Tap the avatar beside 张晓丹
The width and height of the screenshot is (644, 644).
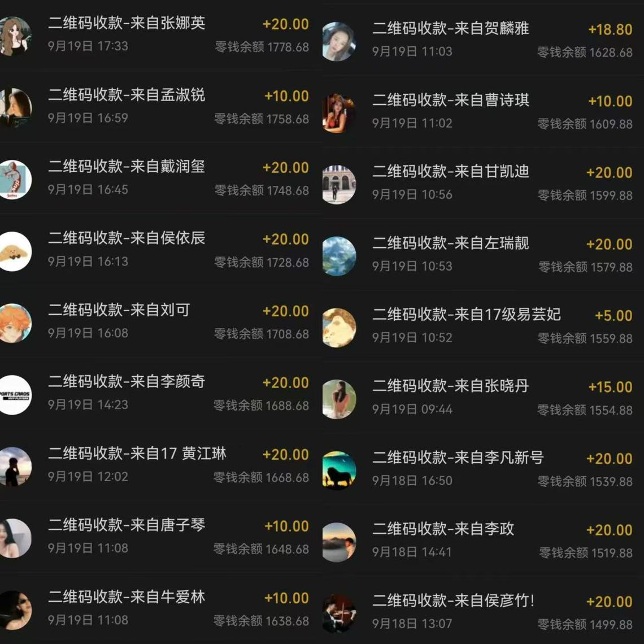(340, 399)
